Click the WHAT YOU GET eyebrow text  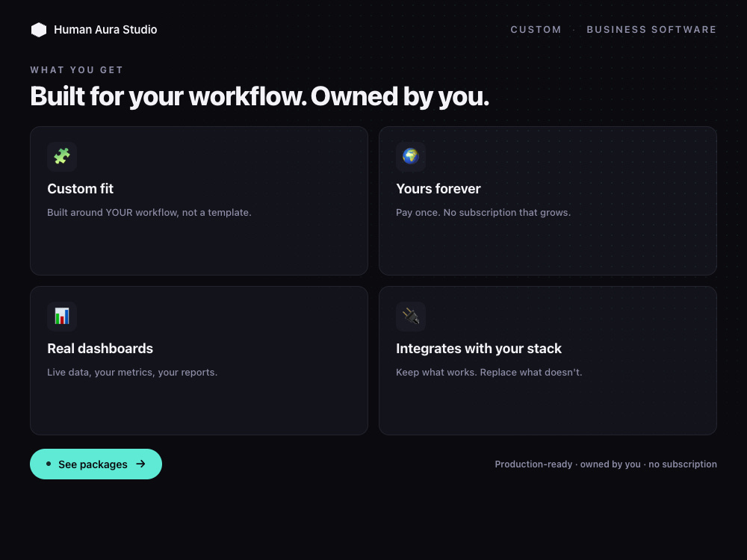pos(77,70)
